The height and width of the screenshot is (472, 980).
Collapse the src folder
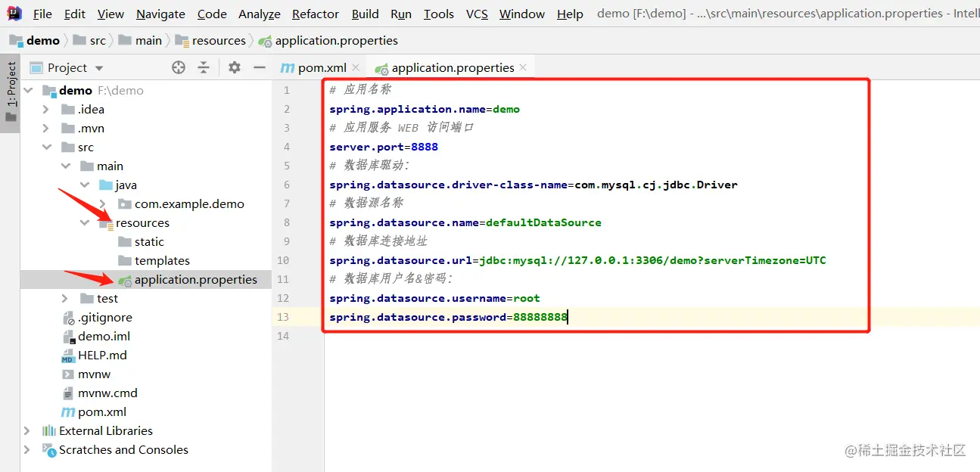[47, 147]
